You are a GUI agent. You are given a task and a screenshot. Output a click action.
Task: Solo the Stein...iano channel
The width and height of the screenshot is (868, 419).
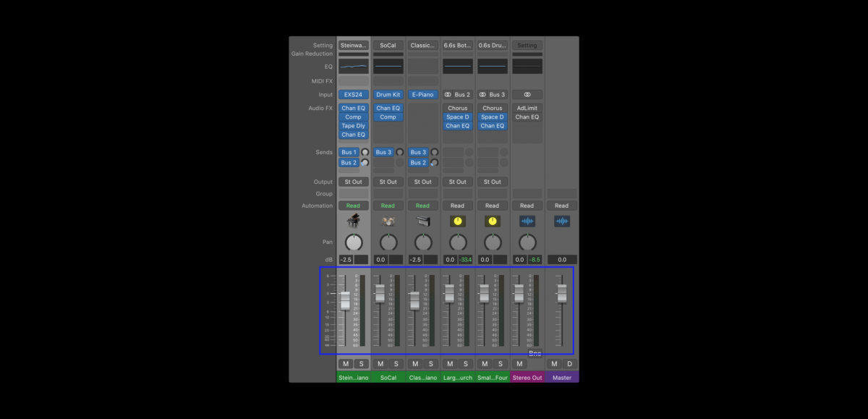(362, 363)
